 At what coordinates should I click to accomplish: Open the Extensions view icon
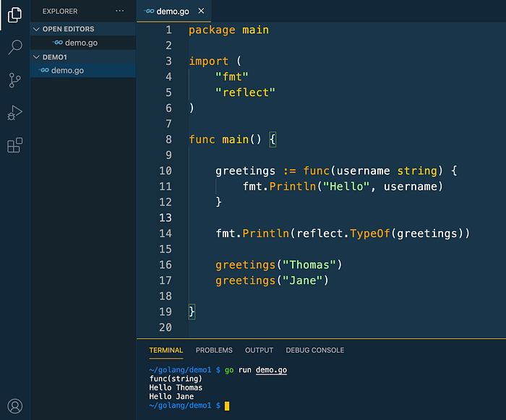[15, 145]
